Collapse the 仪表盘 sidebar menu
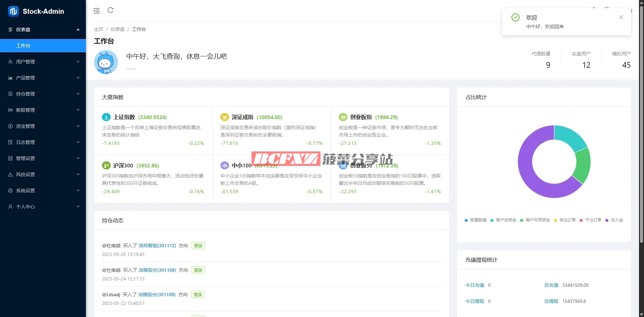The height and width of the screenshot is (317, 644). [x=43, y=30]
